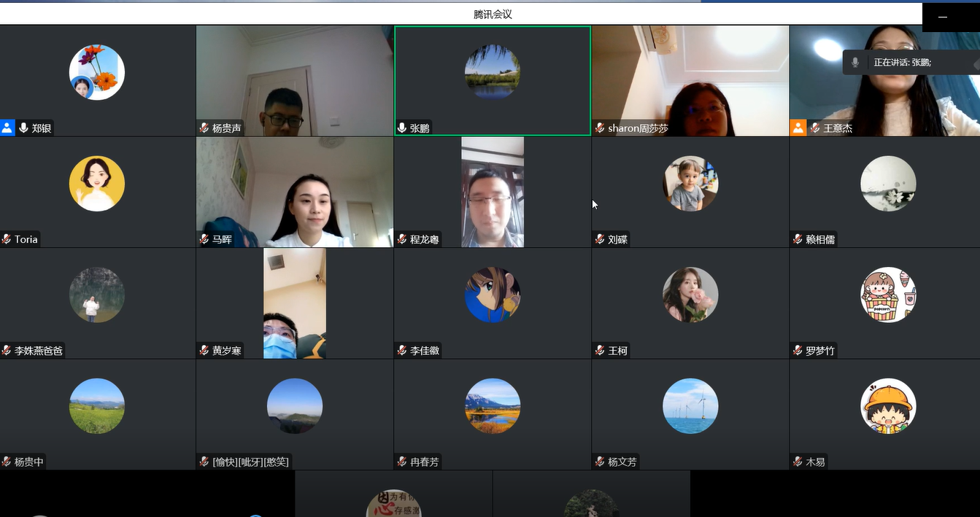Click the blue host badge beside 郑银
This screenshot has height=517, width=980.
(7, 128)
